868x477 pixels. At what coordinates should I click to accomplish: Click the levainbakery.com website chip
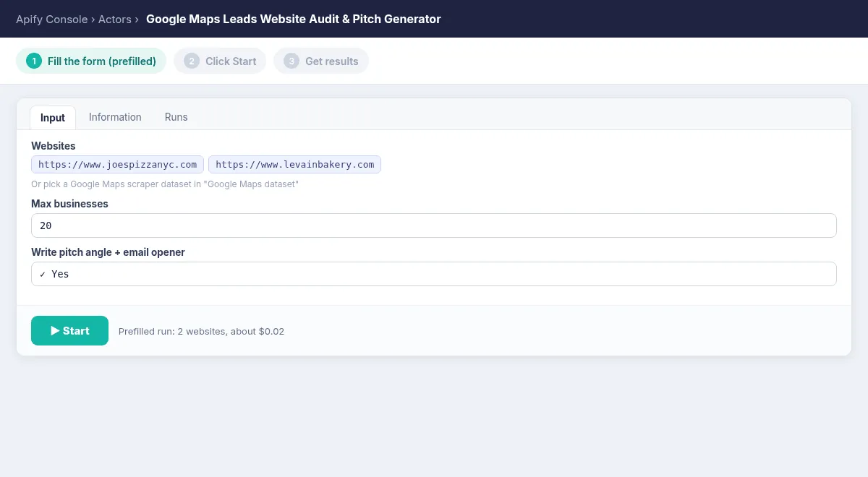pyautogui.click(x=295, y=165)
